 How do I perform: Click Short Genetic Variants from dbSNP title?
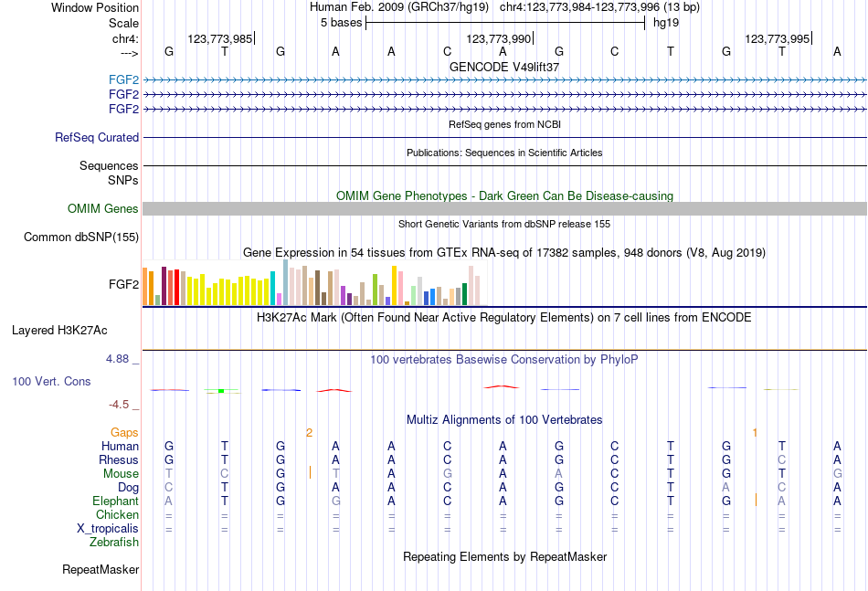pyautogui.click(x=504, y=224)
